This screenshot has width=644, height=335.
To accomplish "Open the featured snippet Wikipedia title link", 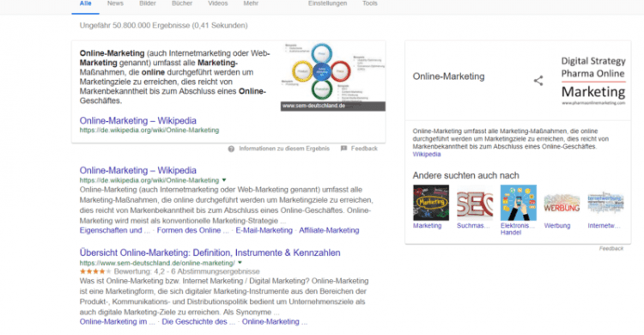I will [x=138, y=120].
